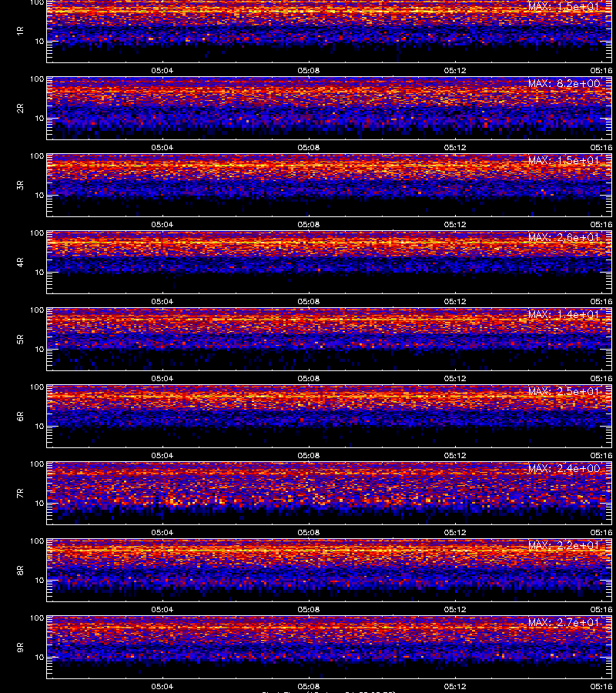This screenshot has width=616, height=693.
Task: Click the 100 y-axis label of panel 6R
Action: point(37,387)
